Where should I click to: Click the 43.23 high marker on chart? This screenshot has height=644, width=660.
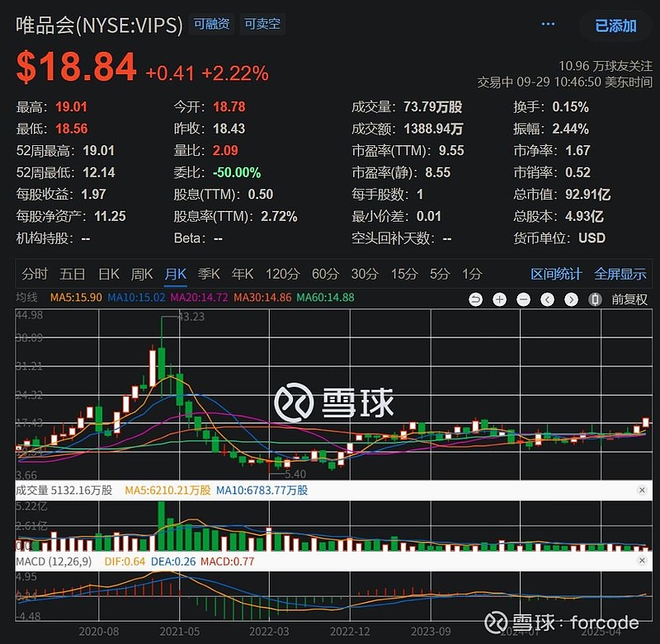tap(191, 317)
